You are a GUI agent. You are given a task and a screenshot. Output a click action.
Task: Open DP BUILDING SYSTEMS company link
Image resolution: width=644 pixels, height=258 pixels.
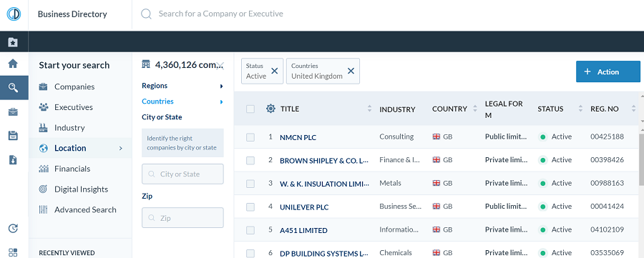tap(324, 254)
